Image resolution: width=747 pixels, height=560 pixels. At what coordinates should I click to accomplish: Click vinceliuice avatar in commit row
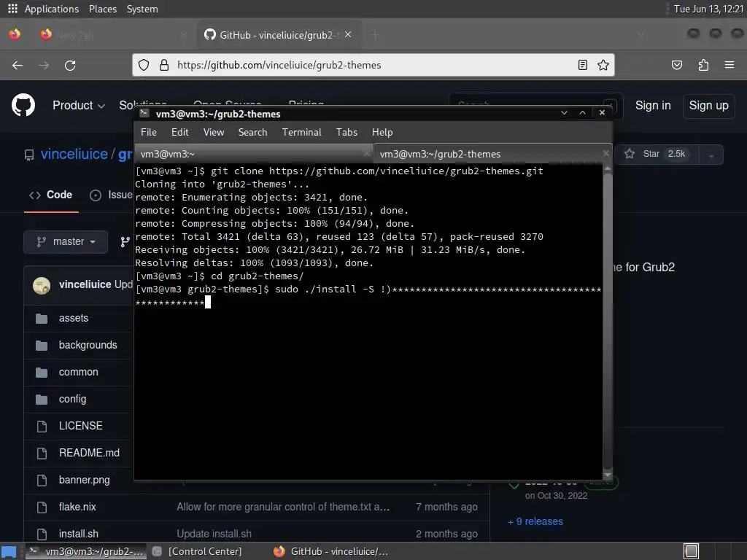(42, 285)
